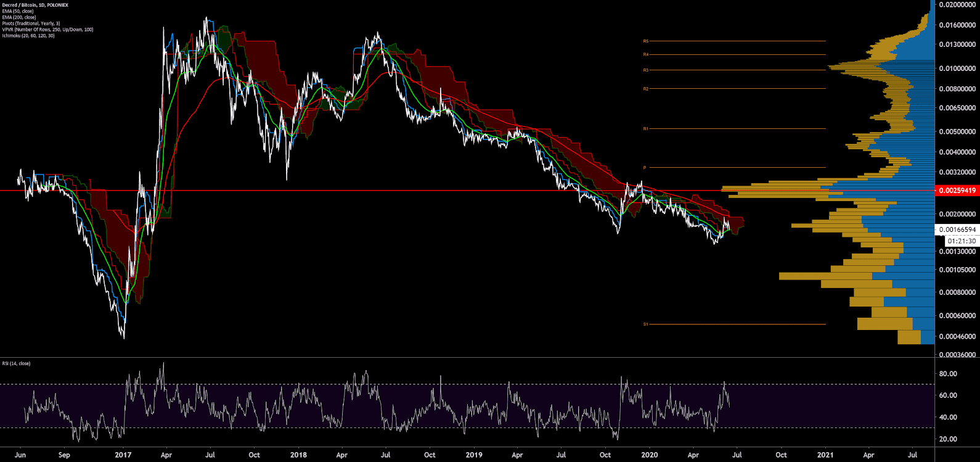Click the 0.01300000 price axis label

point(957,44)
